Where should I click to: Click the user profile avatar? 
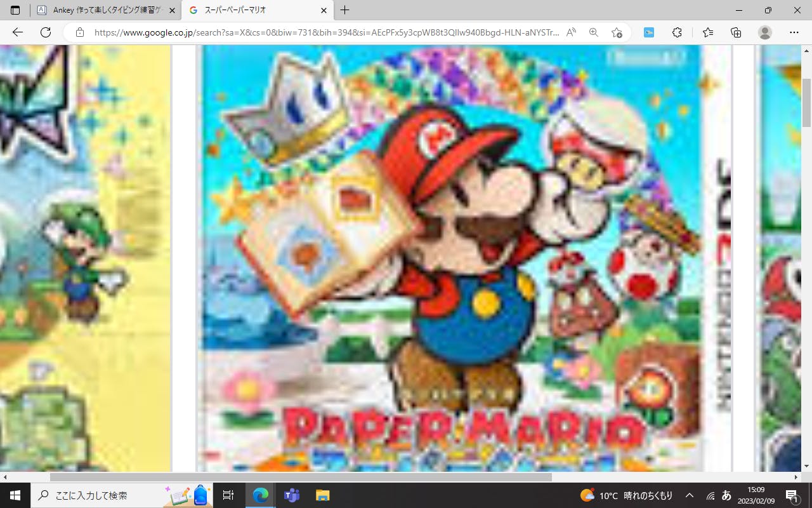[765, 32]
